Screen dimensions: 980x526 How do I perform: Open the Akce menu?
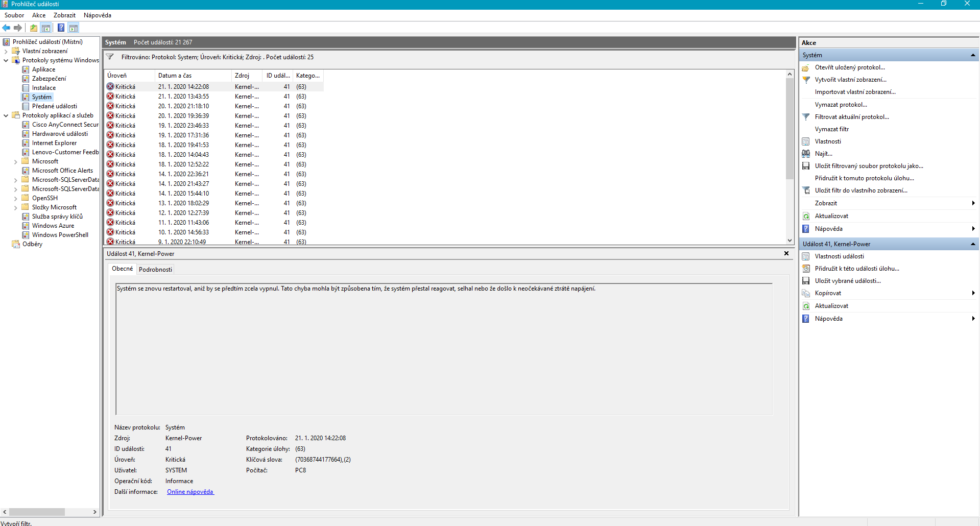[x=39, y=15]
